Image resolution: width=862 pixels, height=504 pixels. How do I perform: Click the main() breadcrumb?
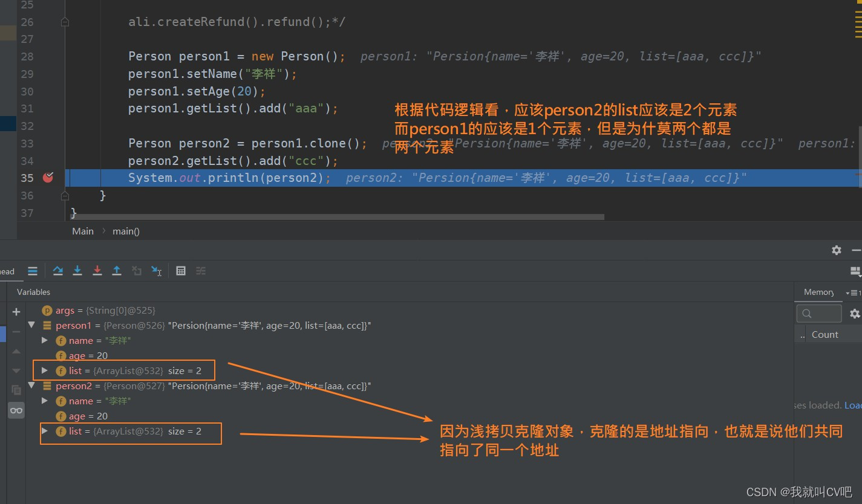click(126, 231)
